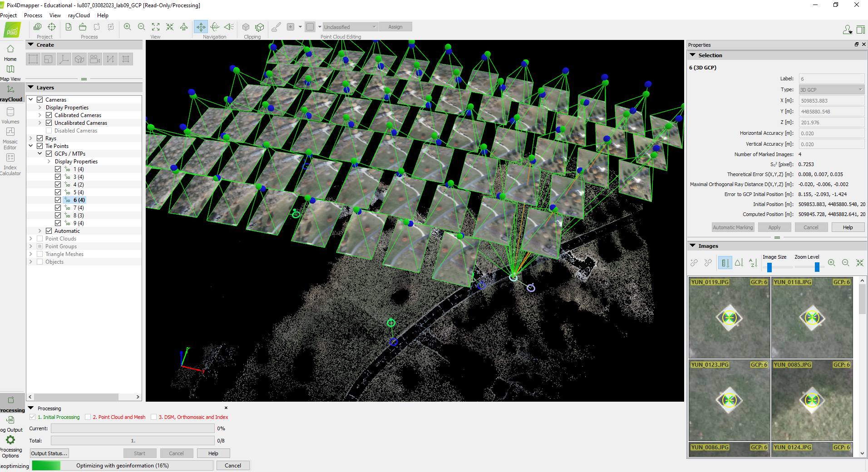The width and height of the screenshot is (868, 472).
Task: Open the Home view in sidebar
Action: (10, 53)
